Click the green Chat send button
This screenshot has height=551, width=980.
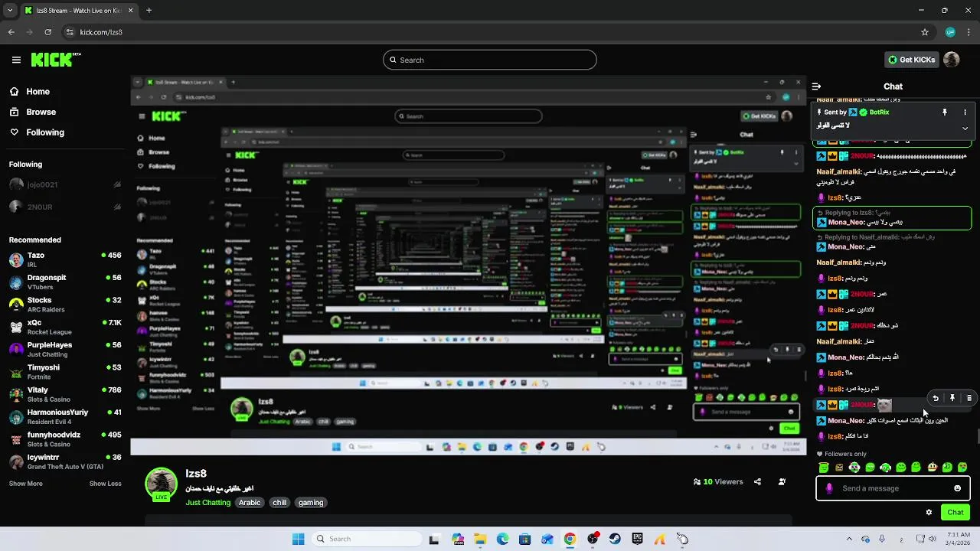pyautogui.click(x=955, y=513)
